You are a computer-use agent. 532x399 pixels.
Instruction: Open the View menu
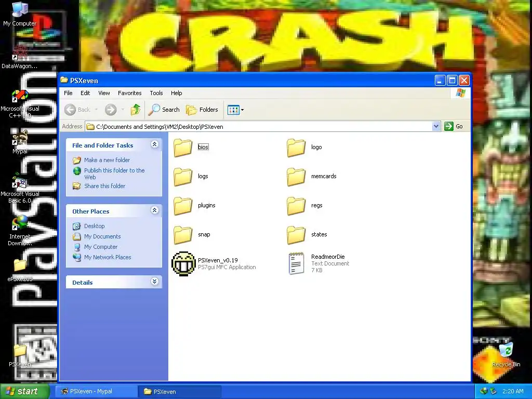[104, 93]
